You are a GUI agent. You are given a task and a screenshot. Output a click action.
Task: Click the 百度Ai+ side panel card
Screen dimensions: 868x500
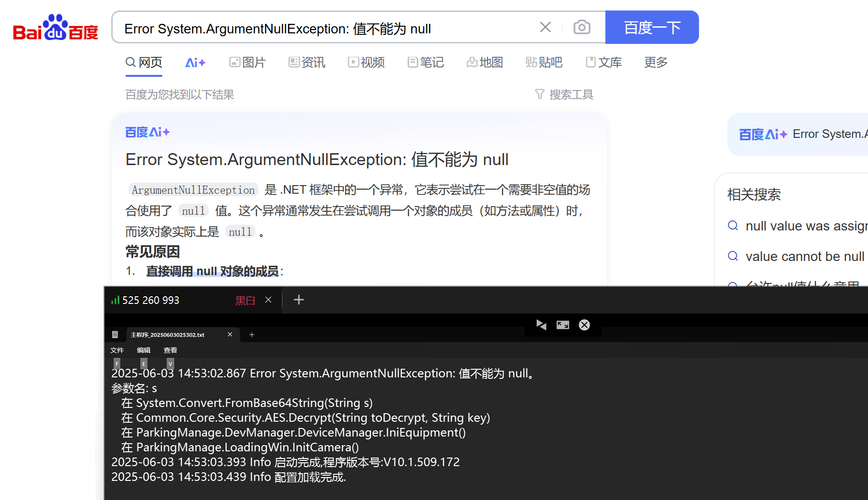click(797, 135)
